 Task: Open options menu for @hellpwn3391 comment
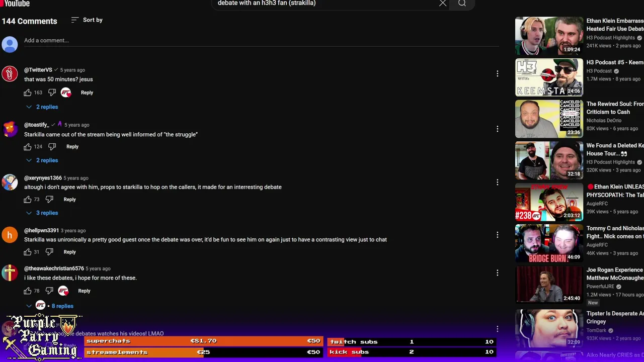coord(497,235)
